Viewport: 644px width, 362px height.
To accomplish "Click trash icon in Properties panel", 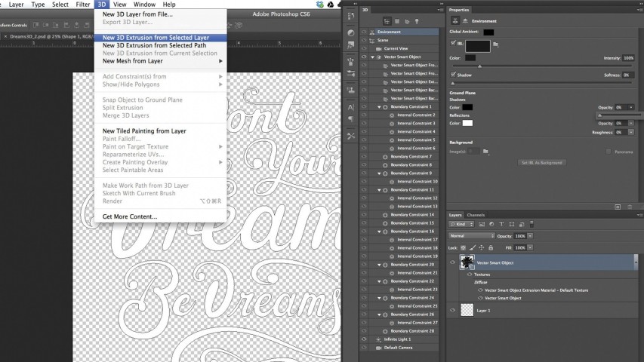I will tap(630, 207).
